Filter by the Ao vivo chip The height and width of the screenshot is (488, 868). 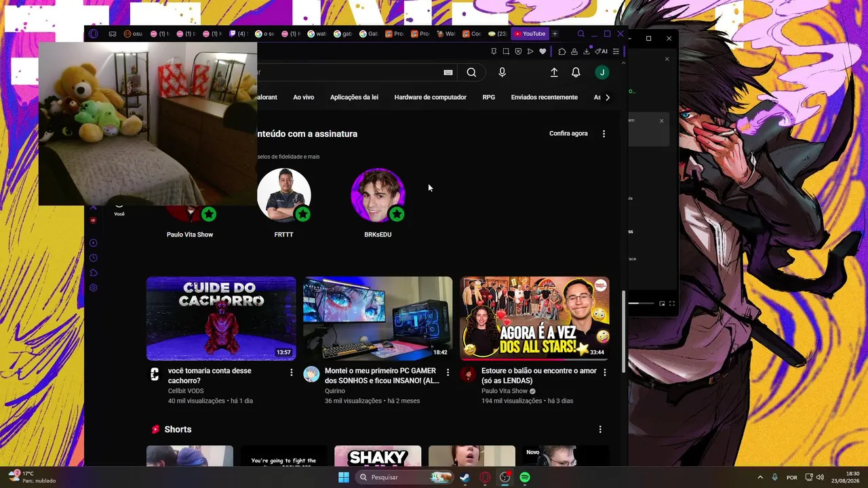[303, 98]
